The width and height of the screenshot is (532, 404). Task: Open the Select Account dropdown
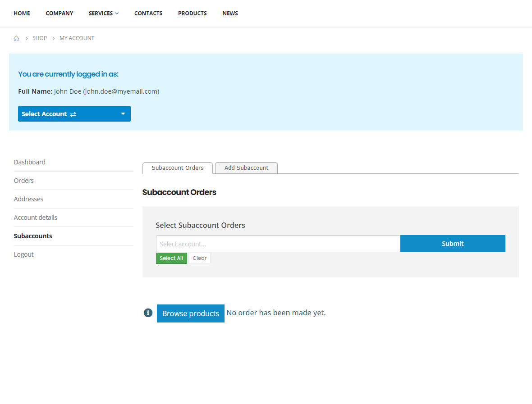tap(74, 114)
